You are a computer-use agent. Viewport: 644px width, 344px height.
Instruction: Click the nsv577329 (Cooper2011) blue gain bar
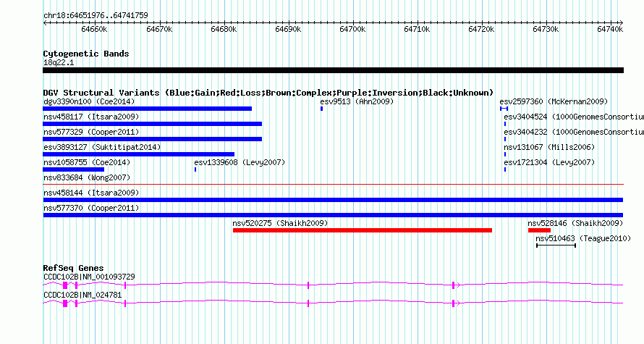point(153,139)
